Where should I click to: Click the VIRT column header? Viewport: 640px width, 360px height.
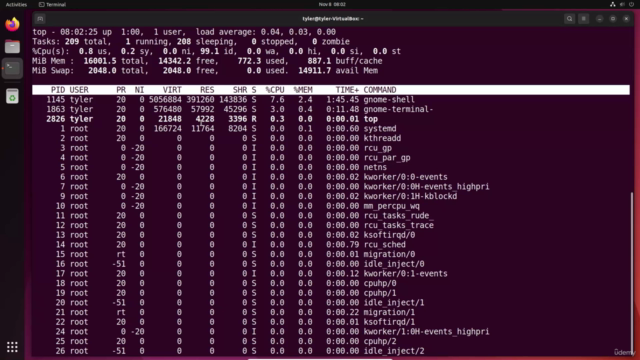point(172,90)
